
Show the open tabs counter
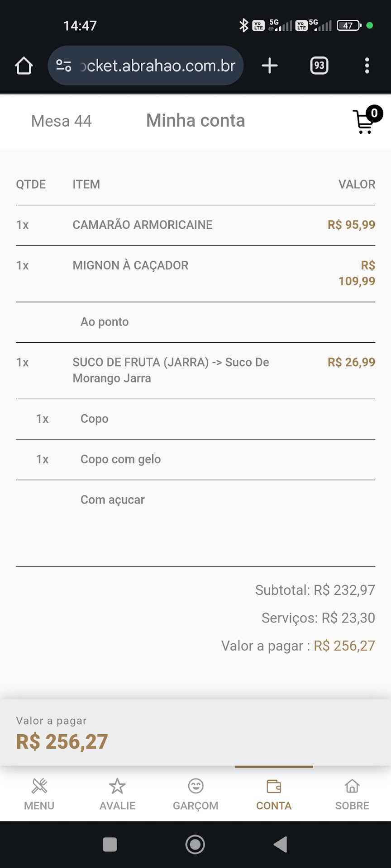pos(319,66)
